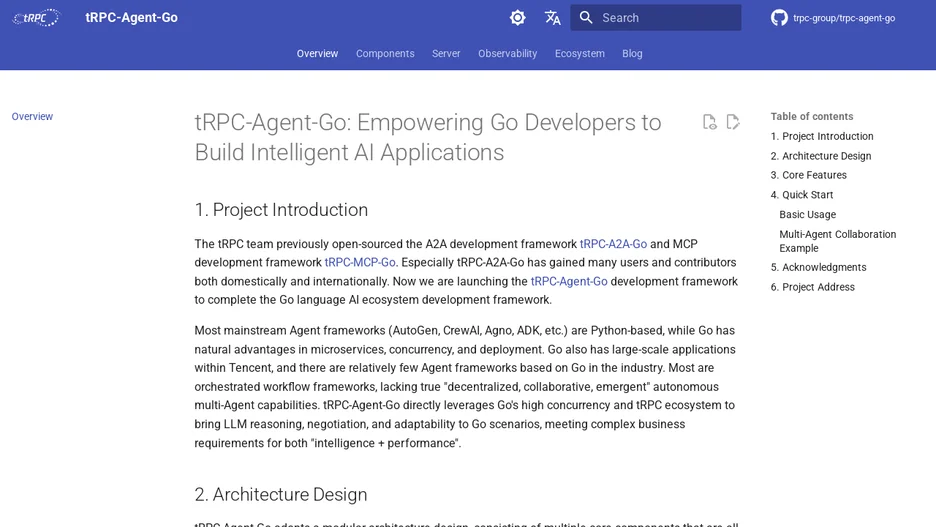This screenshot has width=936, height=527.
Task: Click the main page title heading
Action: click(x=428, y=137)
